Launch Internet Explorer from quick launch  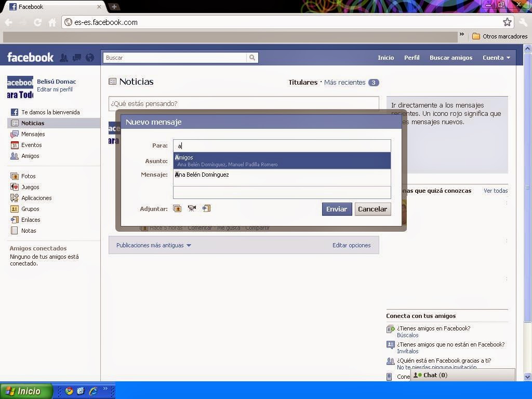(x=94, y=391)
